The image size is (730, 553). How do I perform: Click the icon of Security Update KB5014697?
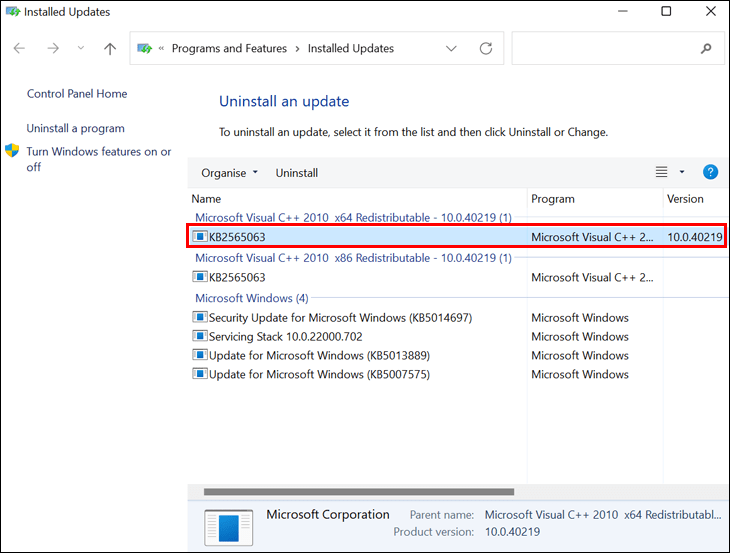(x=200, y=317)
